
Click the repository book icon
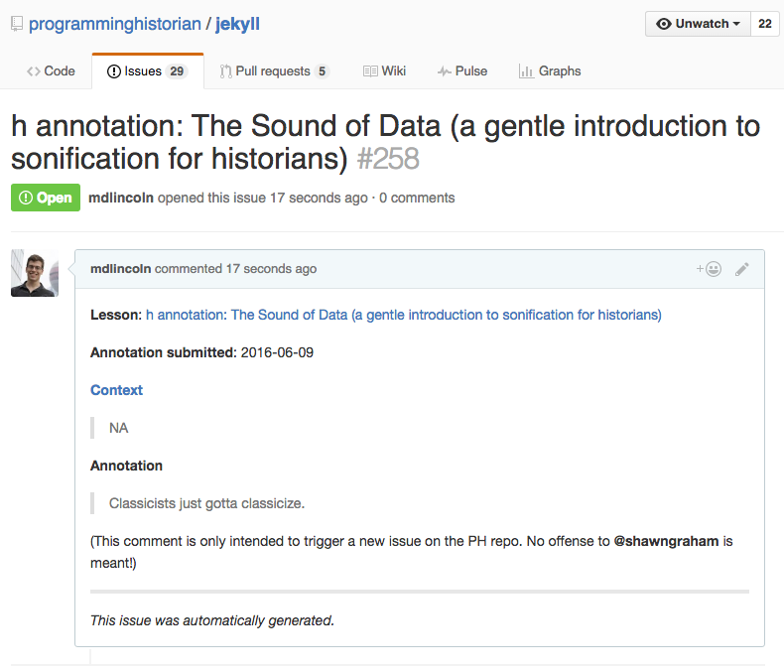tap(17, 24)
